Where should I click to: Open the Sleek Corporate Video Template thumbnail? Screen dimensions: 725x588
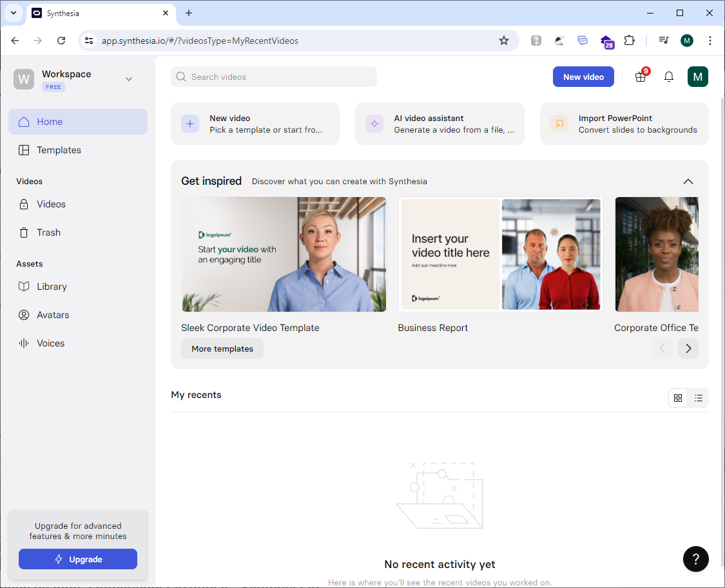pos(284,254)
